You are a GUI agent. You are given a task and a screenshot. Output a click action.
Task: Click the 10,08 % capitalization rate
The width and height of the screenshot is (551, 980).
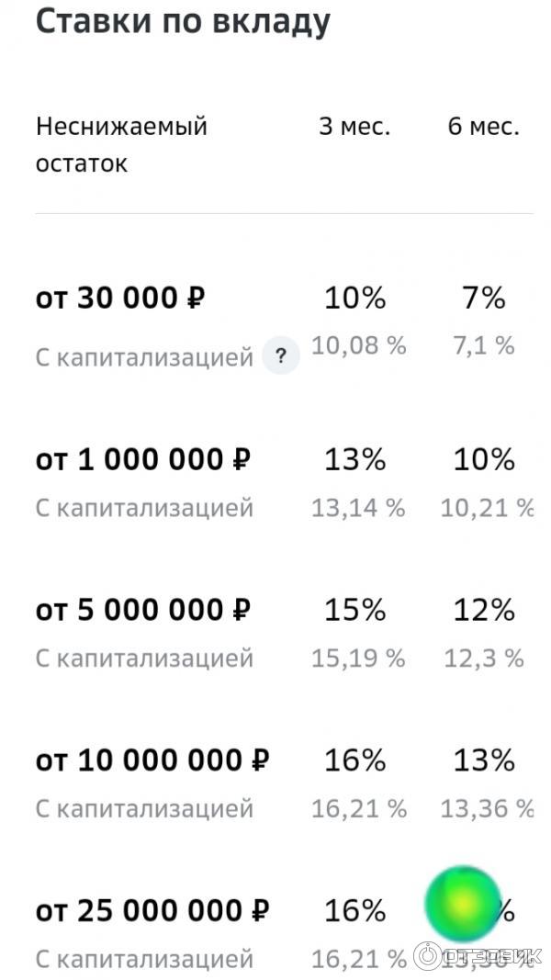pos(358,346)
